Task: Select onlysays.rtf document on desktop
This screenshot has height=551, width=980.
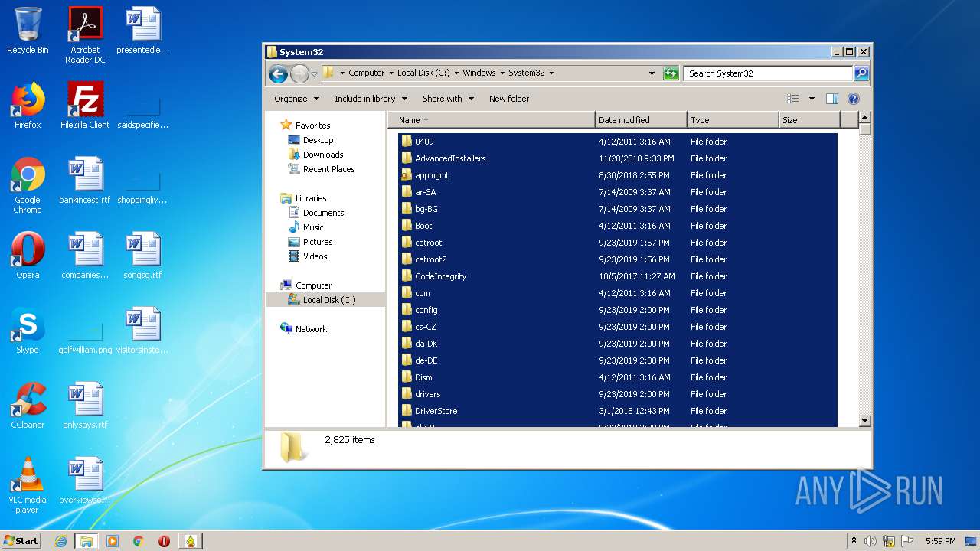Action: (85, 406)
